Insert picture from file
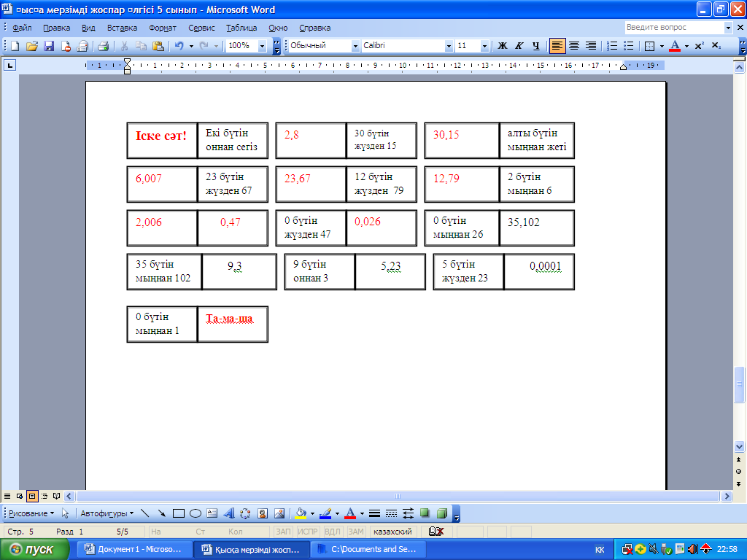This screenshot has width=747, height=560. pyautogui.click(x=279, y=513)
